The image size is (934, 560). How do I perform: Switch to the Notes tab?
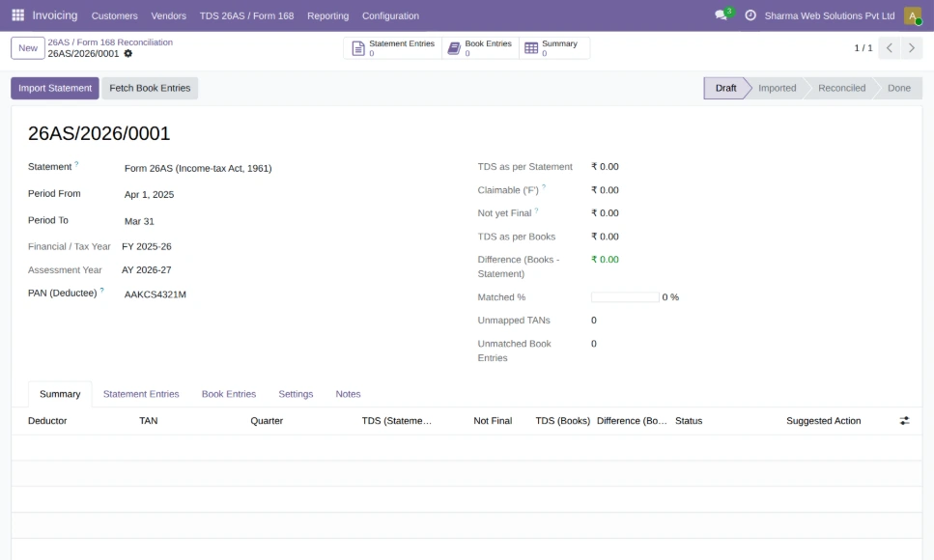[x=348, y=394]
